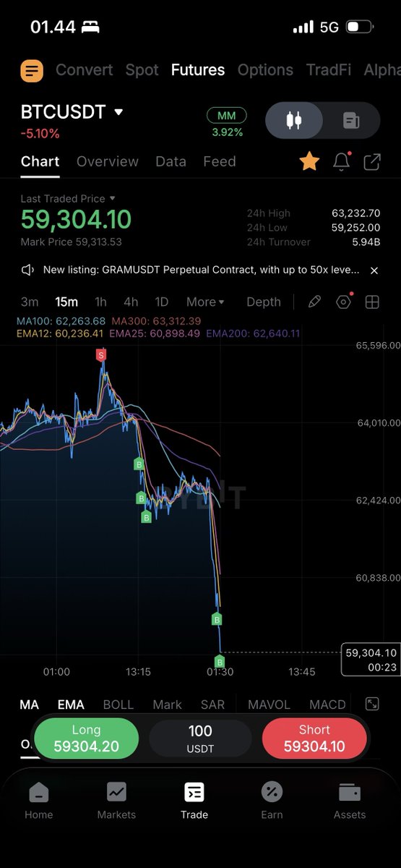Expand chart to fullscreen icon
Screen dimensions: 401x868
click(x=372, y=704)
